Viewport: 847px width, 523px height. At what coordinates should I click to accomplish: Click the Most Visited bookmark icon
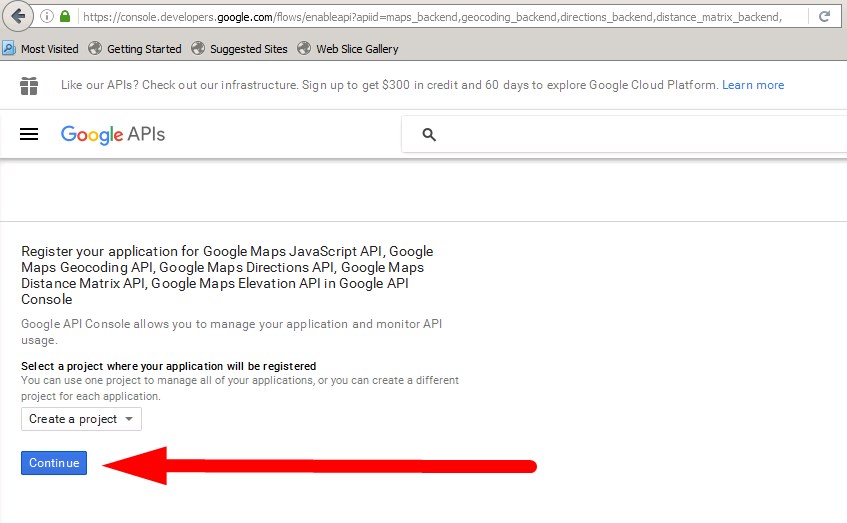pyautogui.click(x=9, y=48)
